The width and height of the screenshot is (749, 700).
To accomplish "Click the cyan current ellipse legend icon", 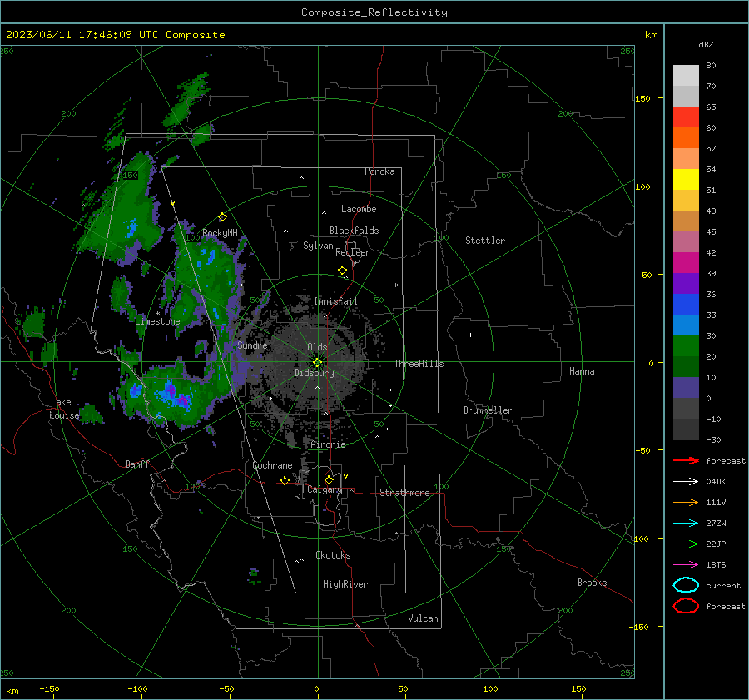I will pos(686,585).
